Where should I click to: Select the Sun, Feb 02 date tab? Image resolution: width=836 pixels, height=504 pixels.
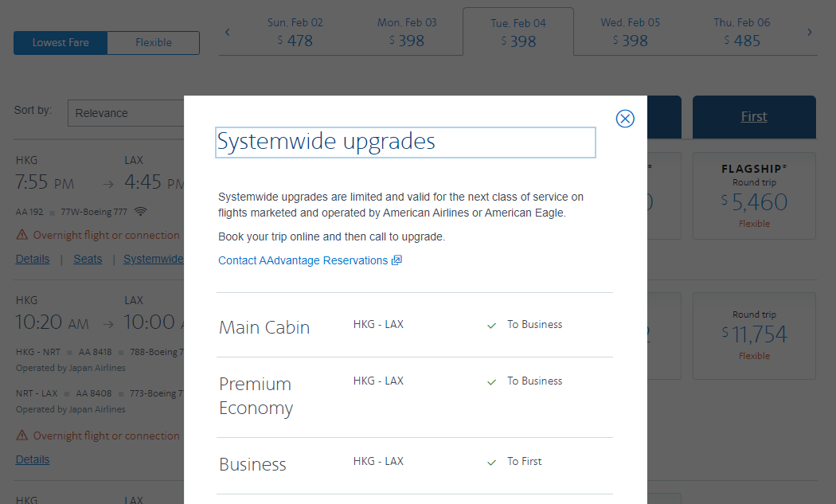[295, 33]
